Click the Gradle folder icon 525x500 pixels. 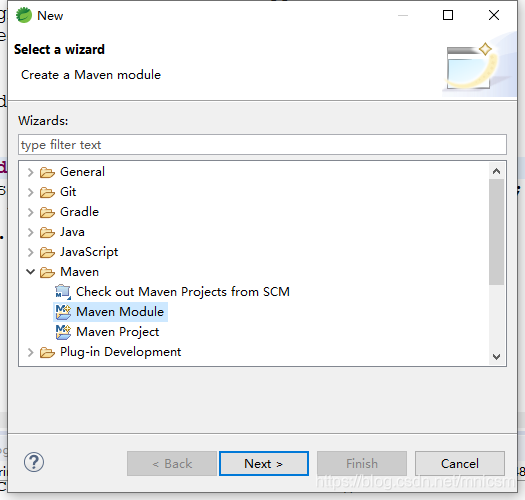(47, 212)
